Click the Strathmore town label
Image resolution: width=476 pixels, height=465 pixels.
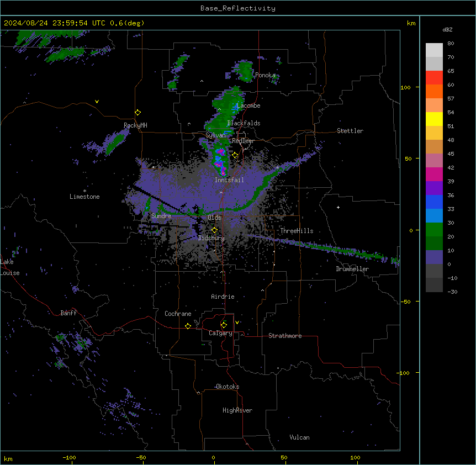click(x=285, y=336)
